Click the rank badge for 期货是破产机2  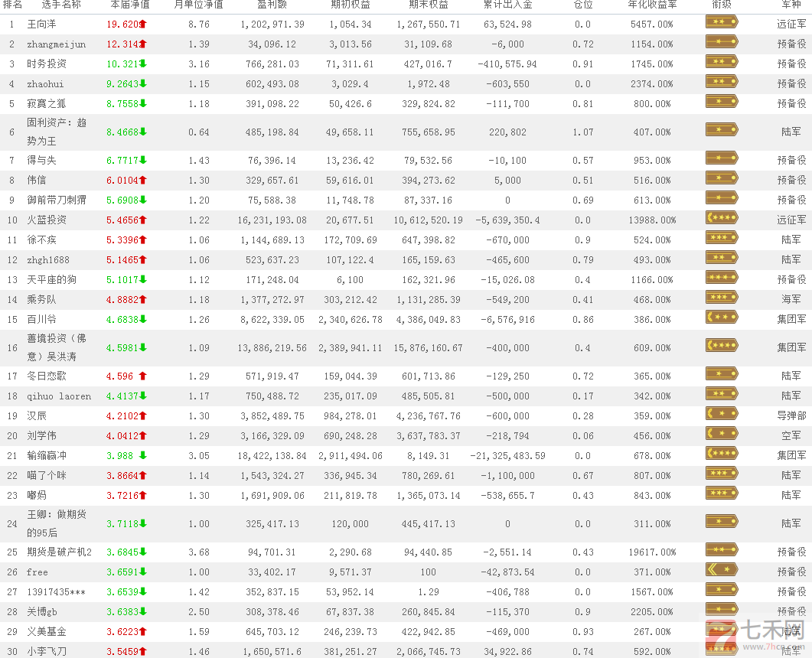722,550
